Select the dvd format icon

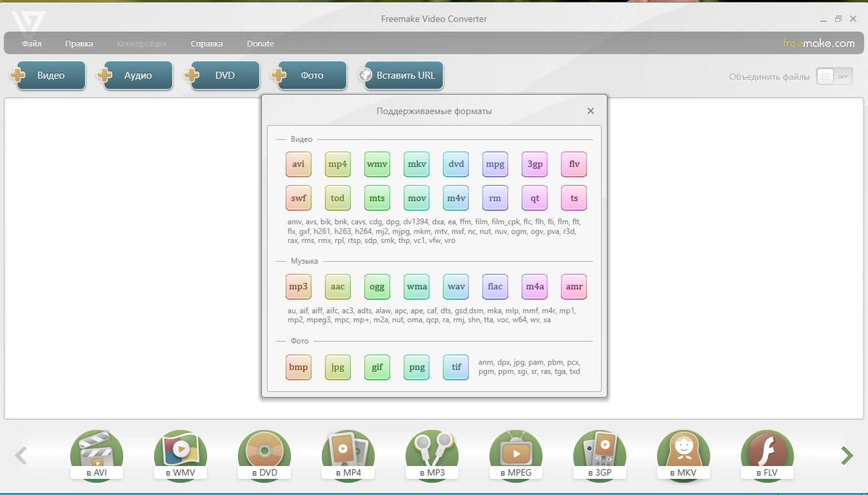coord(456,164)
